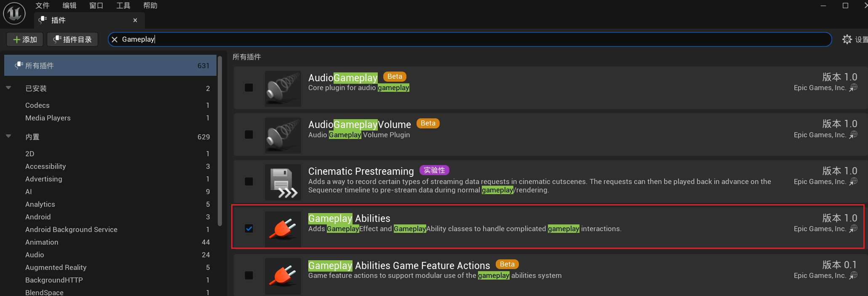Click the AudioGameplay speaker plugin icon

[283, 88]
